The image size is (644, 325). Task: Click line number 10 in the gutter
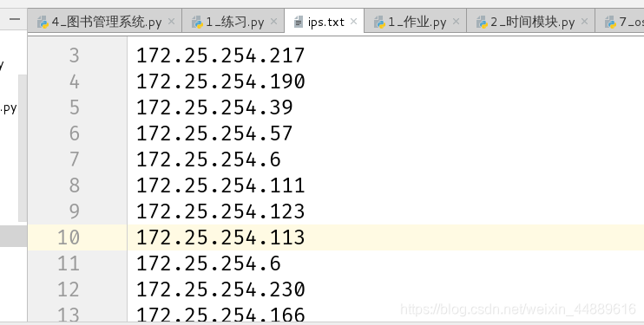click(69, 237)
